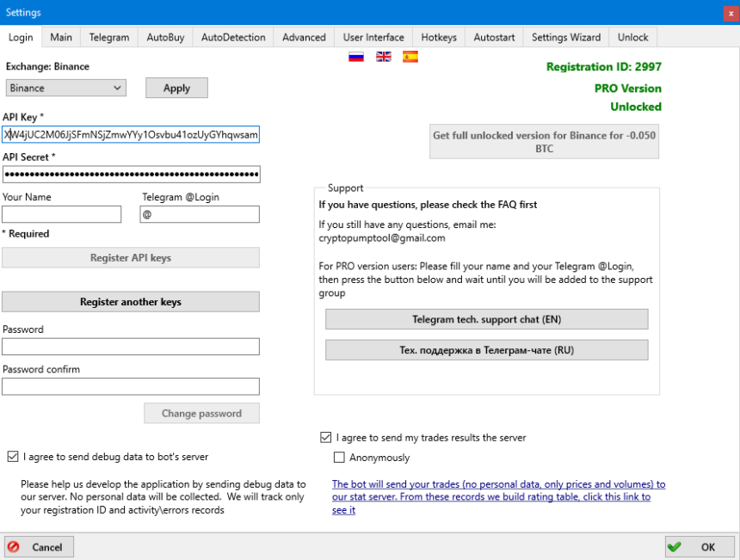Click Register another keys button
740x560 pixels.
(x=131, y=302)
